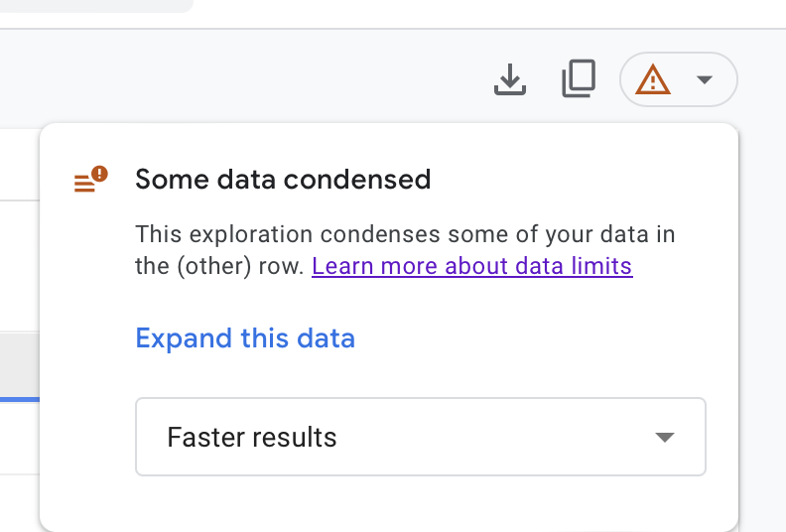Click the Faster results dropdown arrow
The width and height of the screenshot is (786, 532).
click(665, 438)
